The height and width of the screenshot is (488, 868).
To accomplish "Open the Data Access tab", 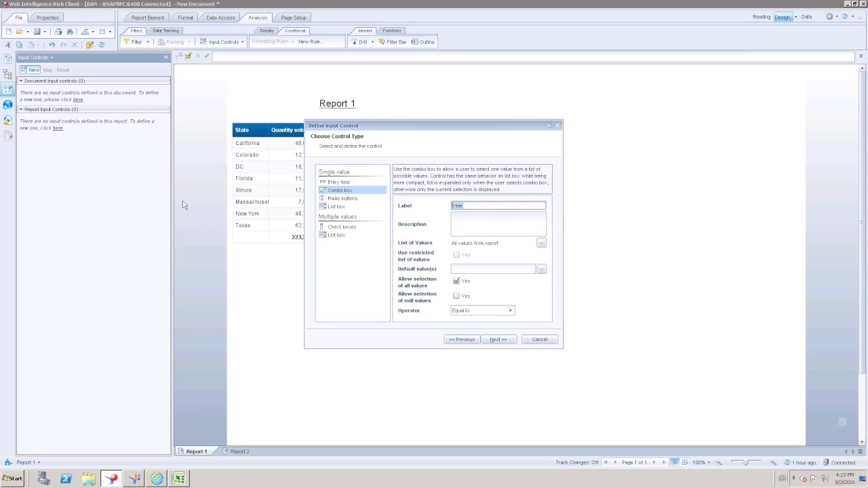I will pyautogui.click(x=220, y=18).
